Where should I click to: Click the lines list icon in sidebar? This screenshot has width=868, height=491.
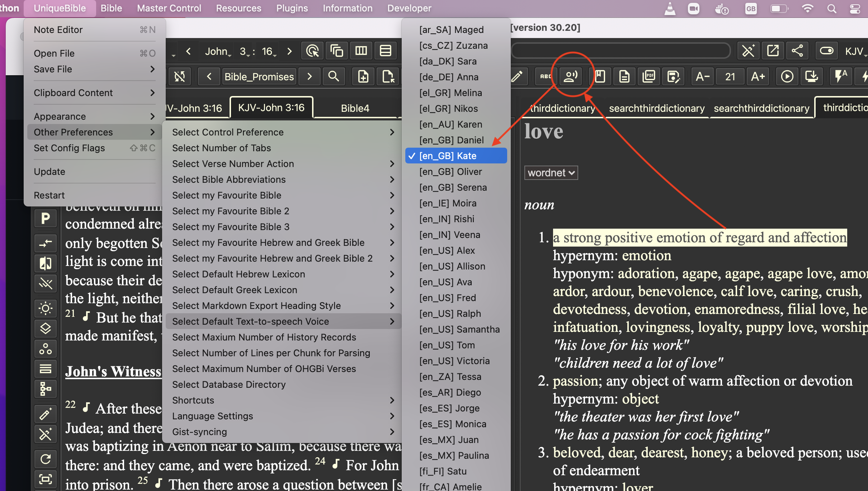tap(46, 368)
